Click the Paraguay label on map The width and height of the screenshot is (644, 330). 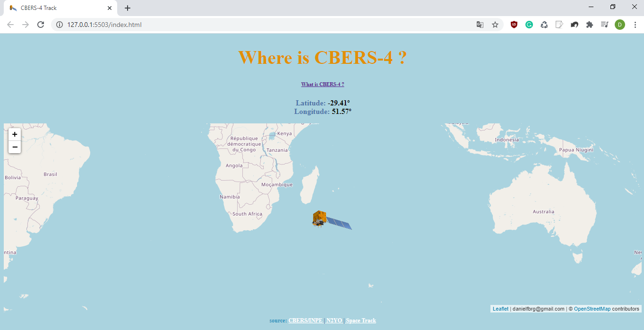(x=26, y=198)
